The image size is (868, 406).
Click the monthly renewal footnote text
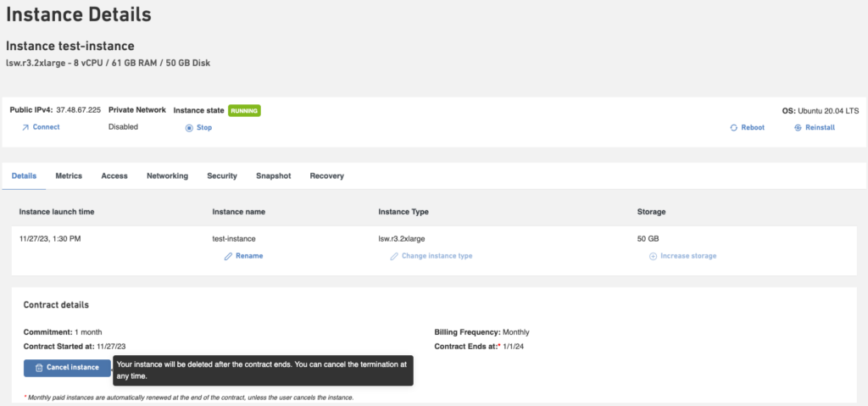click(189, 398)
